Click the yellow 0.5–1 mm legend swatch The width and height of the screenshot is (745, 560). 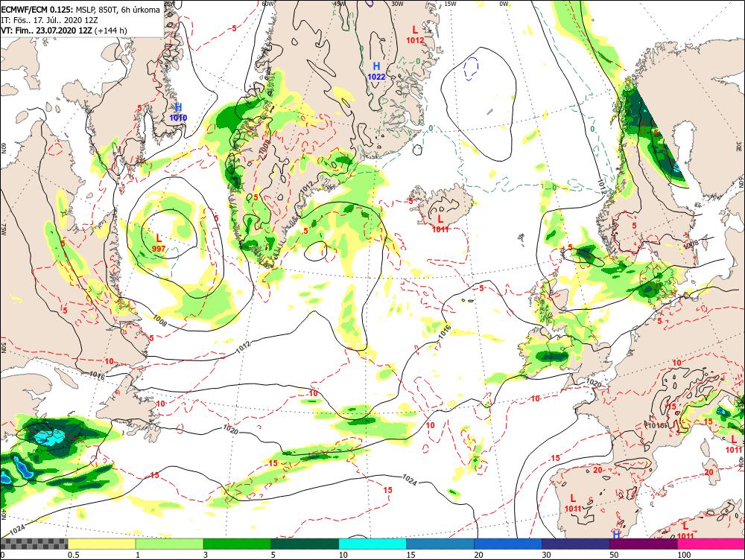[101, 544]
